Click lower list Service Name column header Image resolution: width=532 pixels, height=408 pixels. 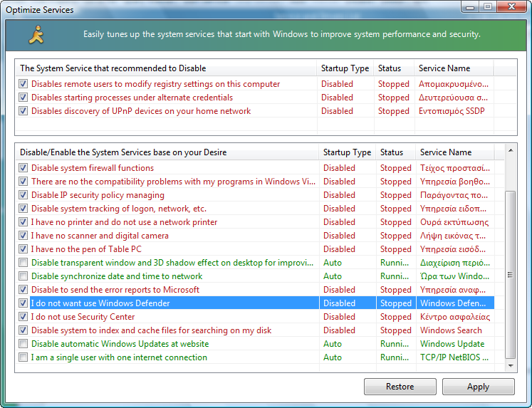(x=446, y=152)
